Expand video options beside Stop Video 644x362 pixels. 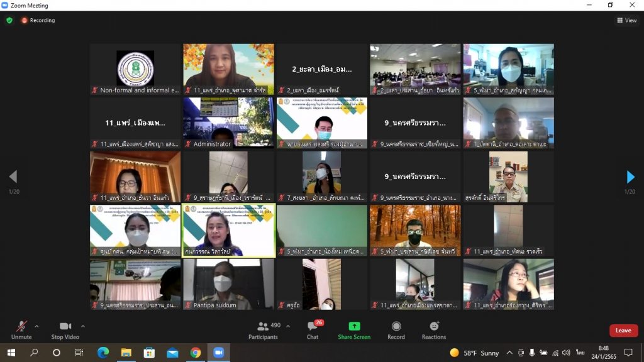tap(82, 326)
